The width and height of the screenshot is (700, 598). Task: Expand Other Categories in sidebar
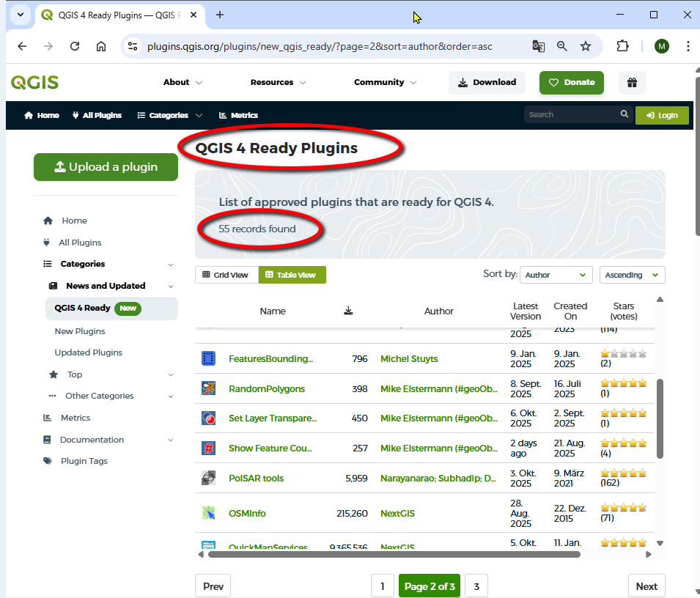99,396
